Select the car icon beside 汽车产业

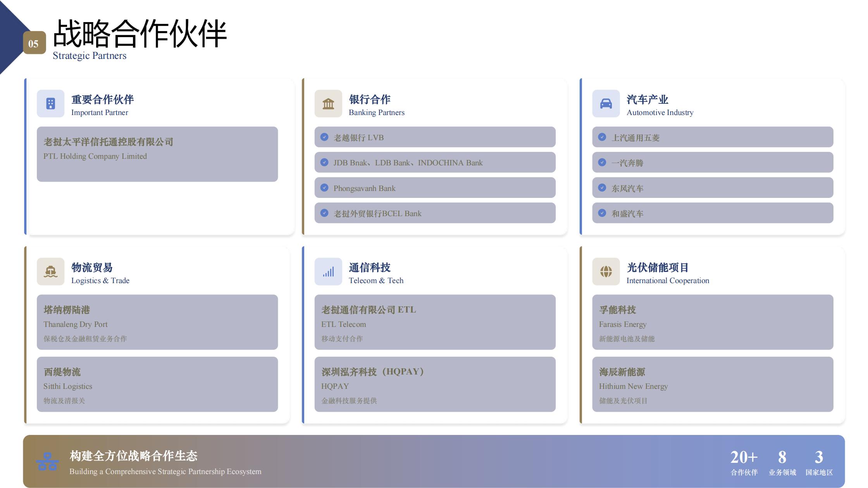pos(606,103)
